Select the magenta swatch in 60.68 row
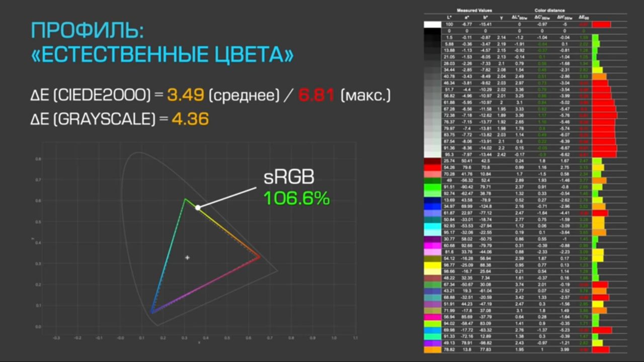Screen dimensions: 644x362 (432, 245)
